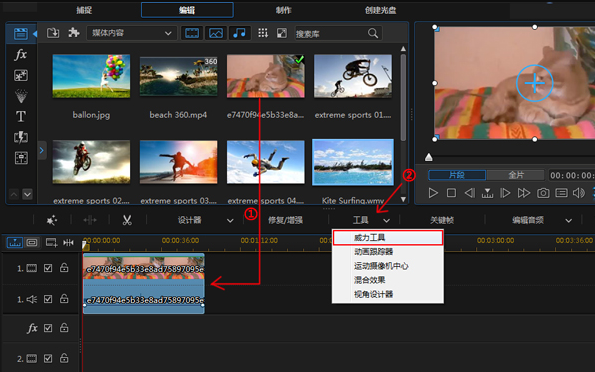Choose 视角设计器 from the menu
595x372 pixels.
point(388,294)
